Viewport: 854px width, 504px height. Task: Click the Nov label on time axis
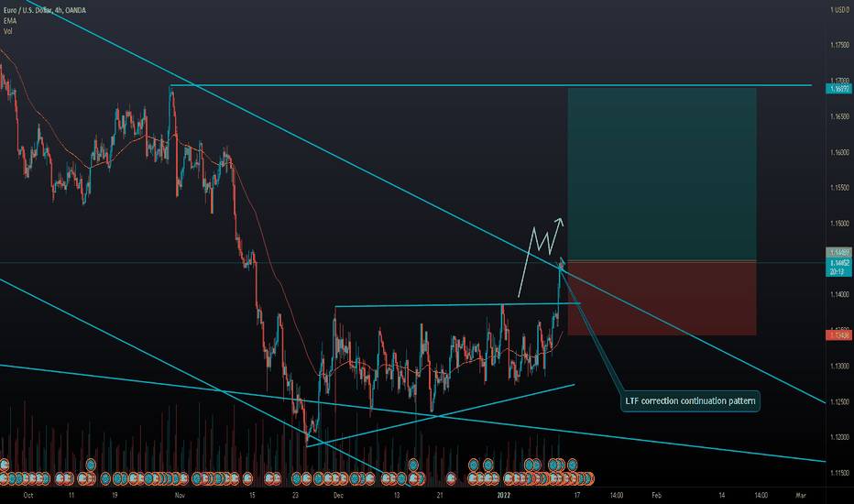[180, 495]
